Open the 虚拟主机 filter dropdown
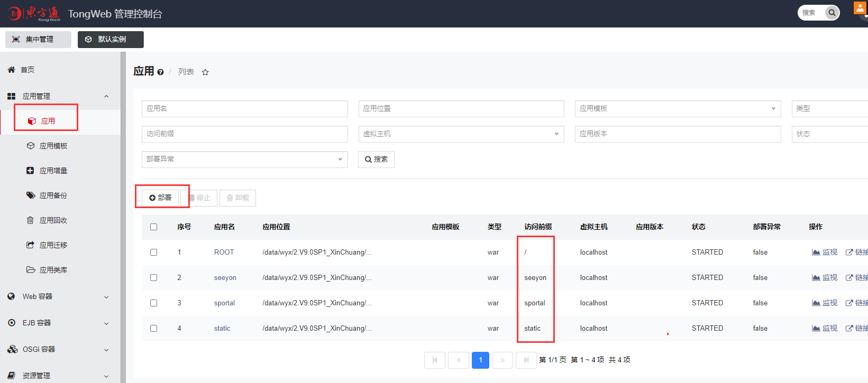Screen dimensions: 868x383 tap(461, 134)
